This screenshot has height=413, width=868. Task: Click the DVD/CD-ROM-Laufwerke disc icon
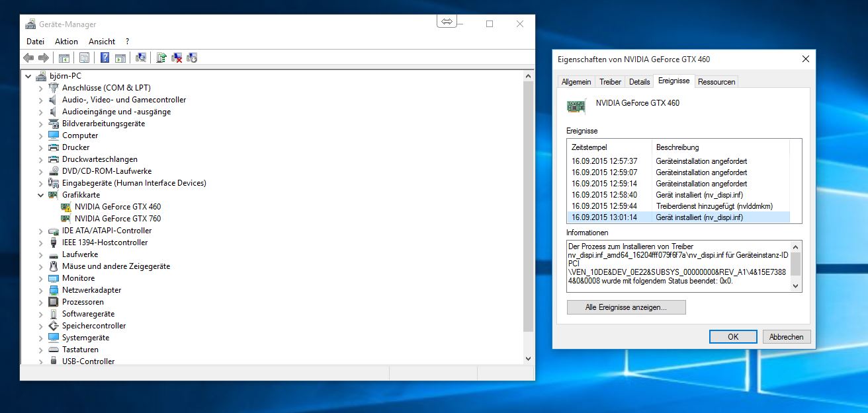54,171
